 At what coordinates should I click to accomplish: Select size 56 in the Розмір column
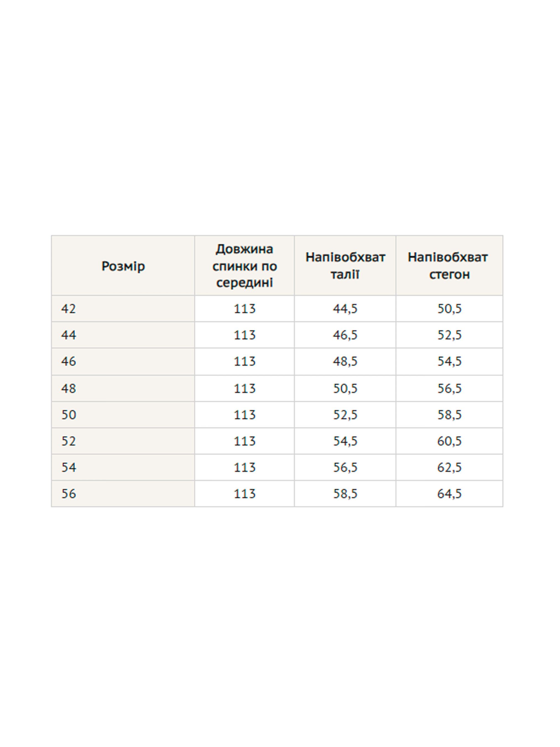coord(69,494)
